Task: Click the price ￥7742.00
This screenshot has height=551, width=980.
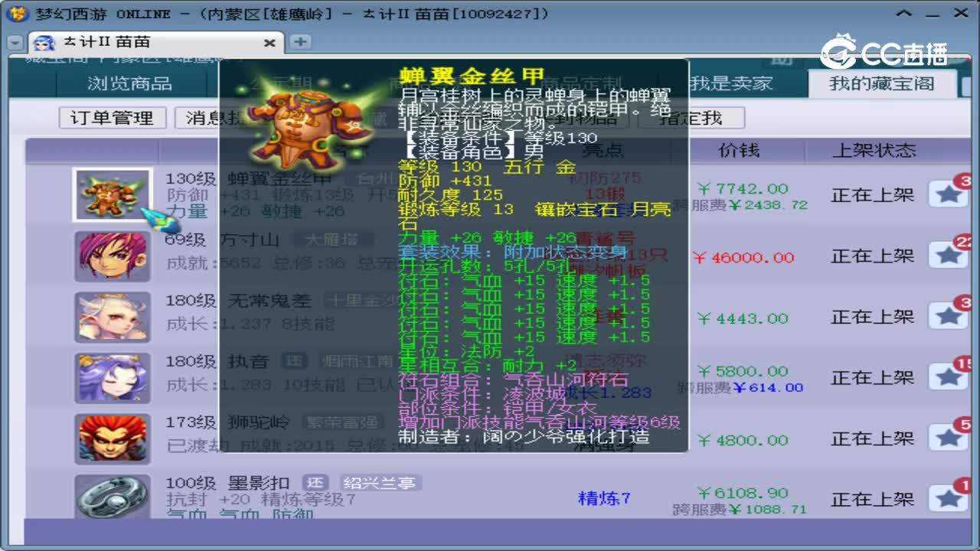Action: click(x=743, y=188)
